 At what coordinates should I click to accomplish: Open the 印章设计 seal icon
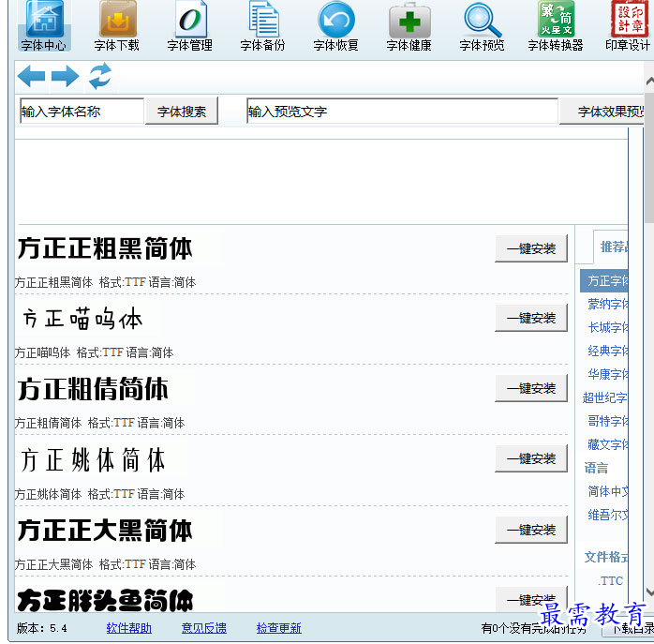point(628,26)
